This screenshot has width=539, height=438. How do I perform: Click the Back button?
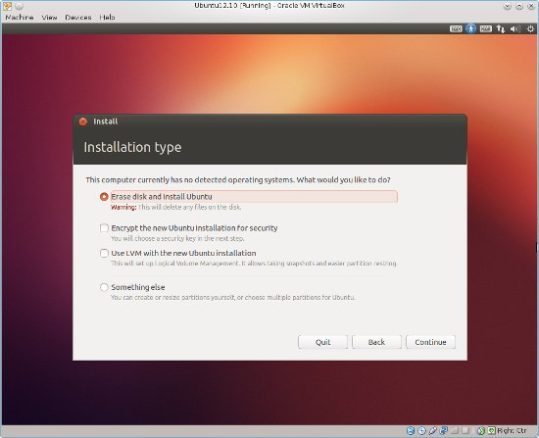[377, 342]
